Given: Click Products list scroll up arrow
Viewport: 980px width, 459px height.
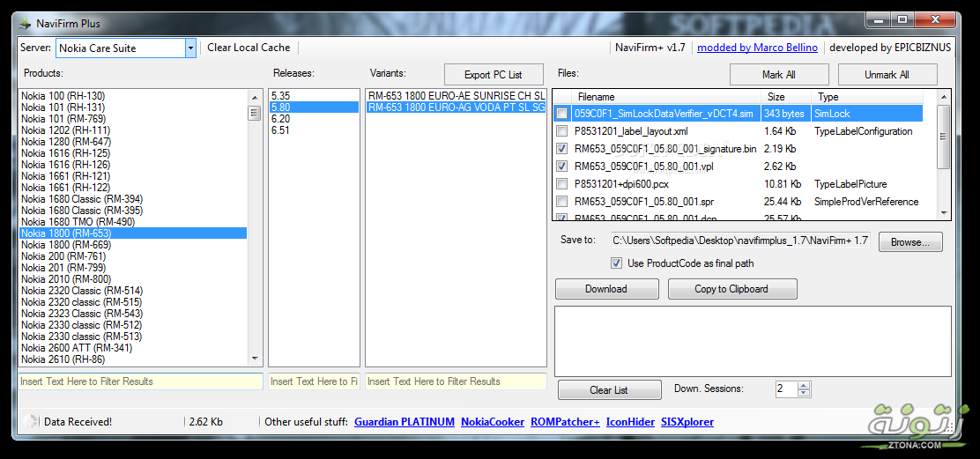Looking at the screenshot, I should tap(255, 98).
